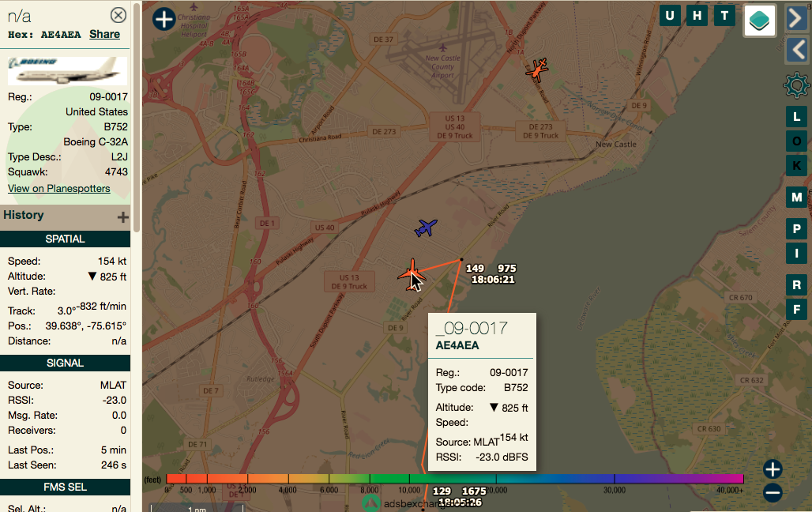Zoom in with the map plus button
The image size is (812, 512).
[x=773, y=469]
